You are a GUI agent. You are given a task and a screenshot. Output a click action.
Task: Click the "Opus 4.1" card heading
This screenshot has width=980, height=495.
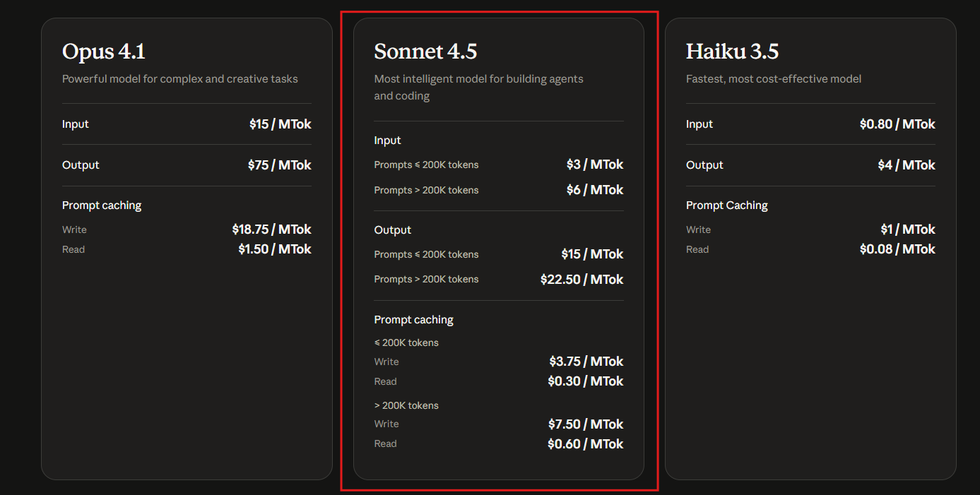point(104,52)
